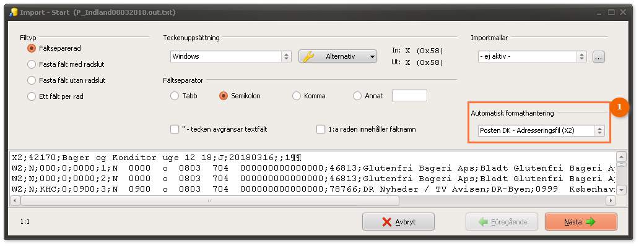Click the preview vertical scrollbar up arrow

pos(622,157)
